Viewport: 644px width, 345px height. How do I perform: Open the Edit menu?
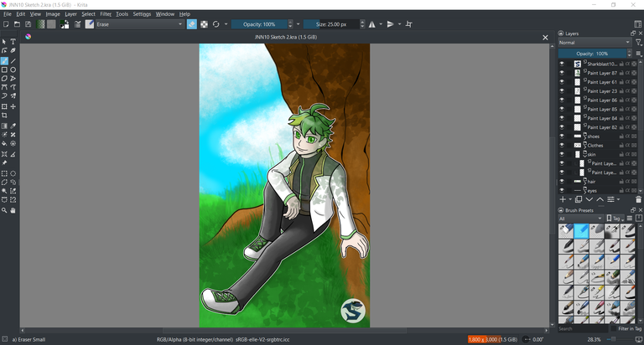(x=20, y=14)
